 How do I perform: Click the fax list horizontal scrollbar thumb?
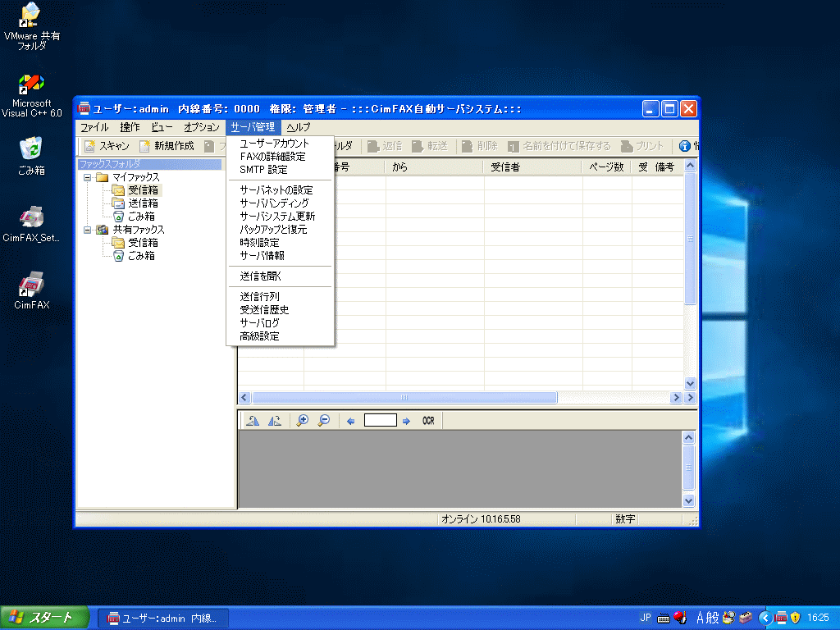click(x=404, y=398)
